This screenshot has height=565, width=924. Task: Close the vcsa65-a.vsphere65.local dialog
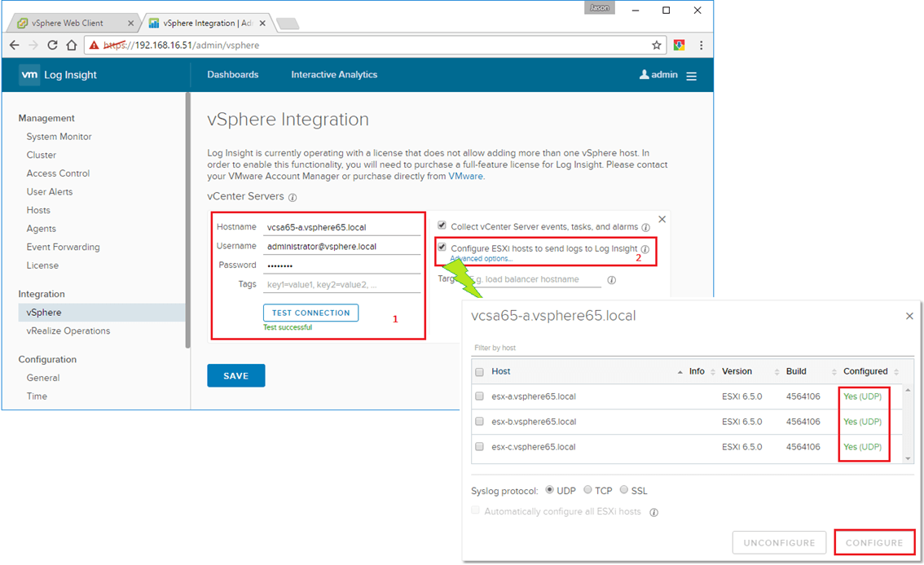pyautogui.click(x=909, y=316)
